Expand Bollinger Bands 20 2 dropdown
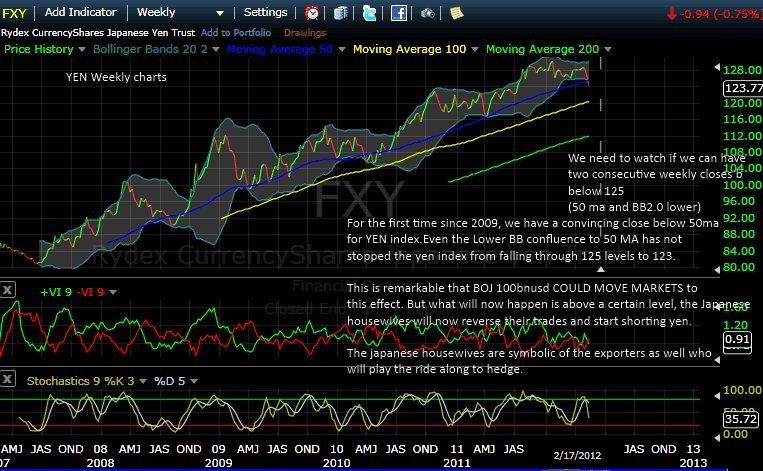This screenshot has width=763, height=471. (x=216, y=50)
